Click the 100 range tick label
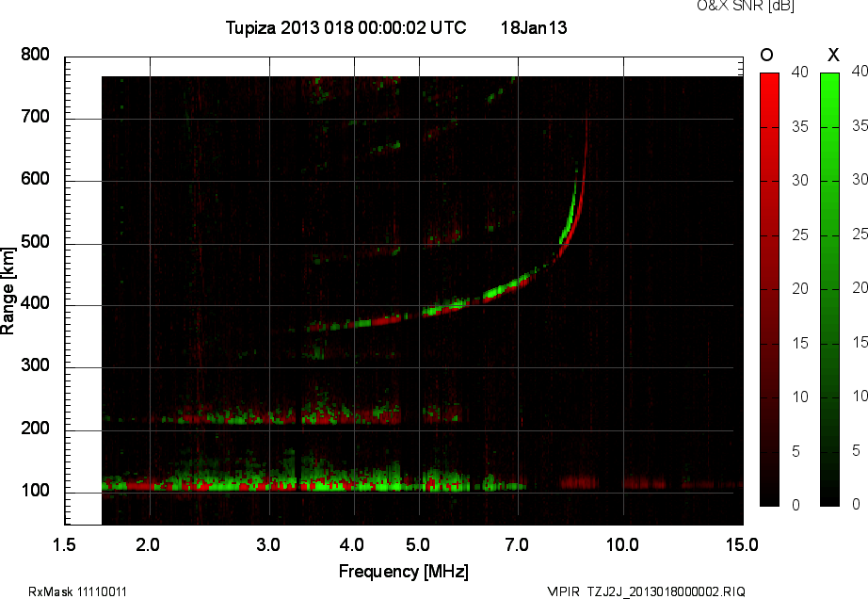This screenshot has height=599, width=868. [x=35, y=491]
